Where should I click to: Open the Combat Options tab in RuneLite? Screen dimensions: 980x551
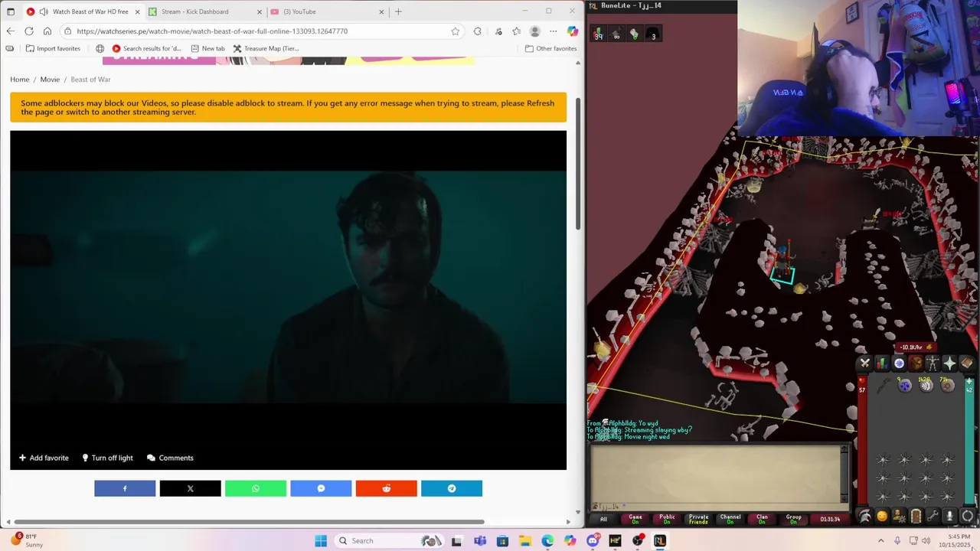(x=865, y=363)
